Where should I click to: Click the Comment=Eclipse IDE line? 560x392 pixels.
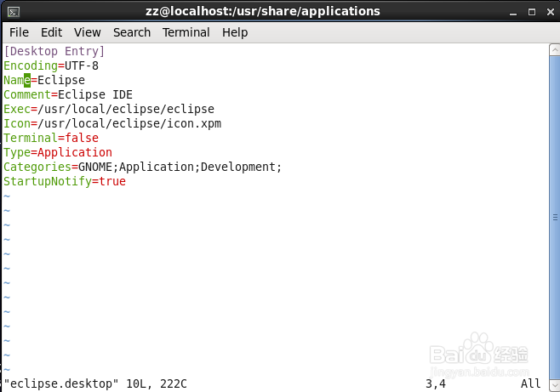point(68,94)
